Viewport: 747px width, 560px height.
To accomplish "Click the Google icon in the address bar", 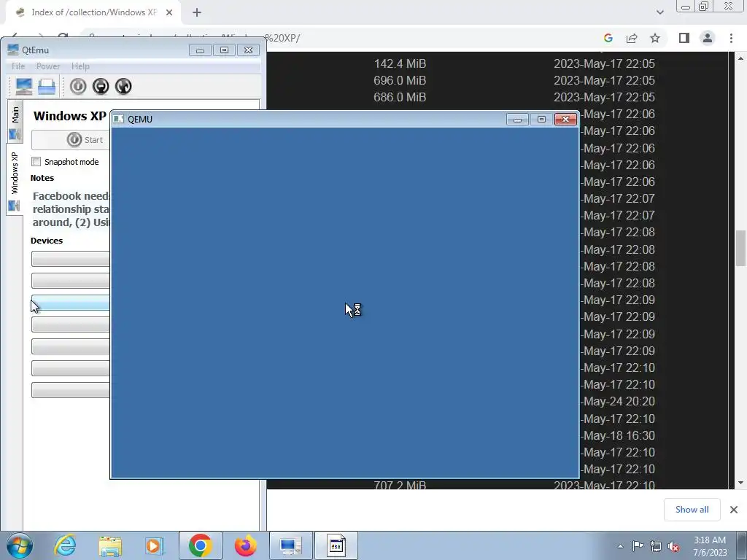I will click(608, 38).
